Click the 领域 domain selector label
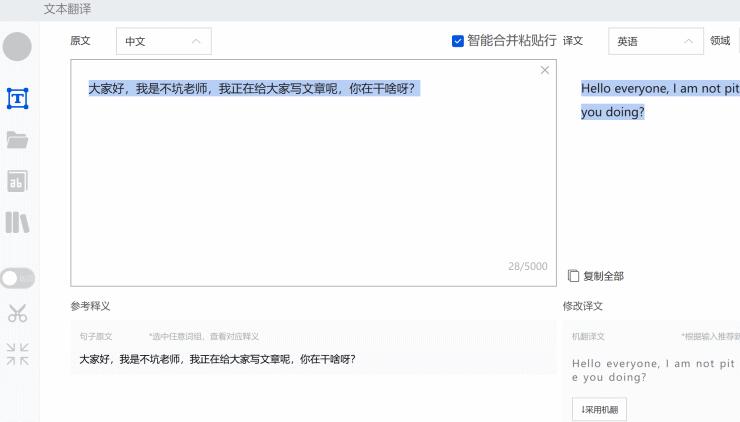The image size is (740, 422). coord(720,41)
